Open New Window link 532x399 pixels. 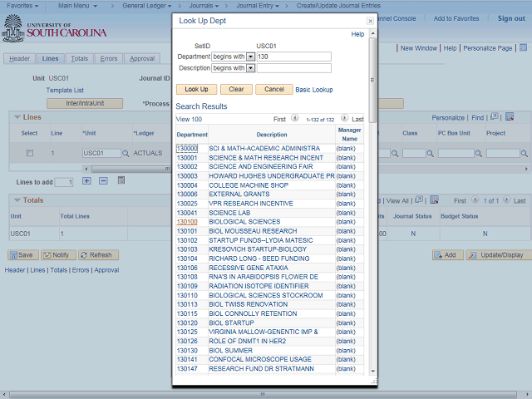point(419,48)
